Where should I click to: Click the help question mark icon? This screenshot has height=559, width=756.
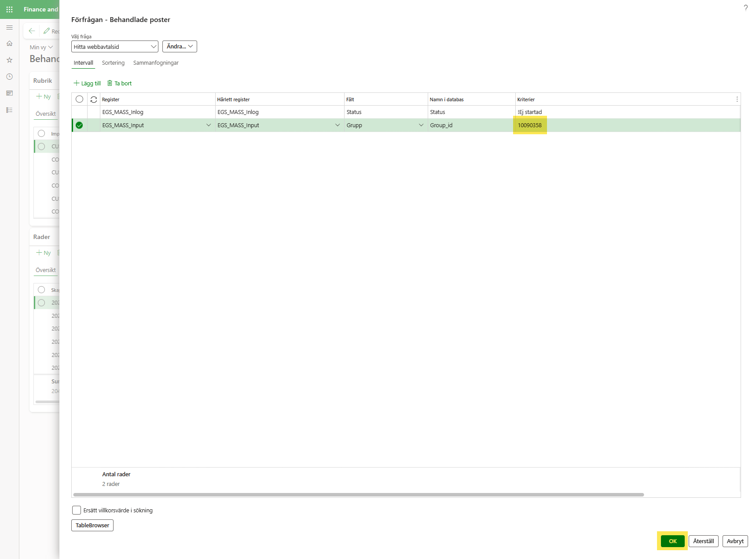(745, 8)
